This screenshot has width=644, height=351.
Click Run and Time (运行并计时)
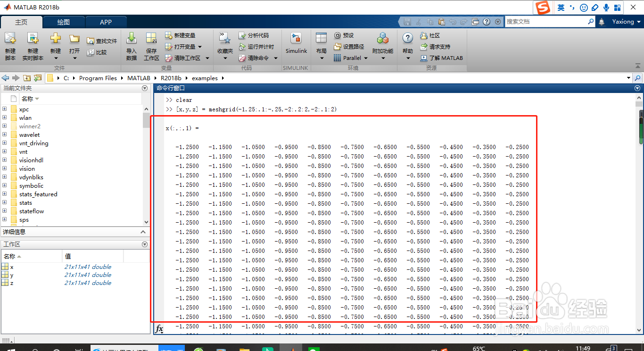pos(256,47)
